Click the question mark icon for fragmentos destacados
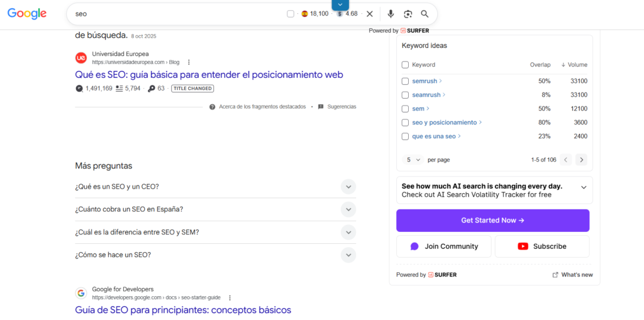The height and width of the screenshot is (320, 644). pos(213,107)
